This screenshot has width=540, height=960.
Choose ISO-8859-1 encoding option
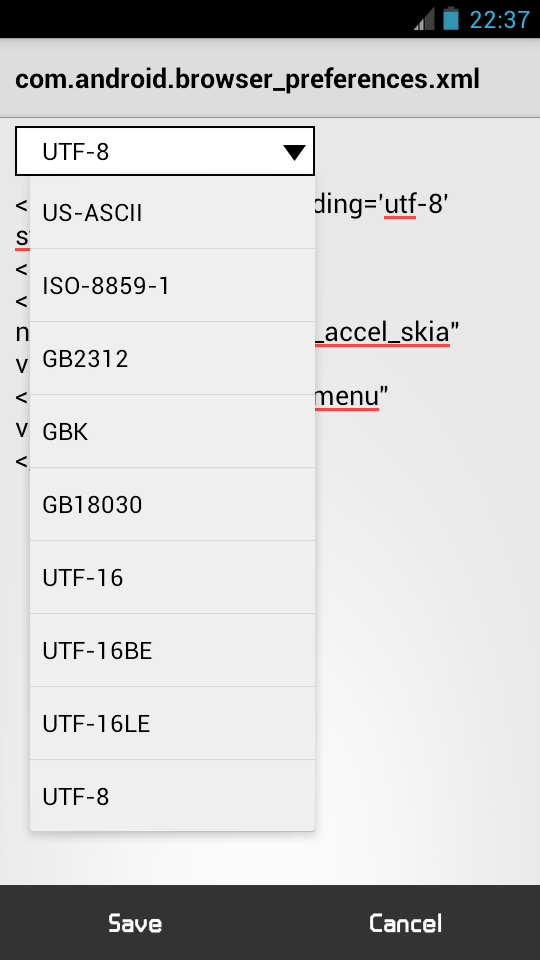pos(173,285)
